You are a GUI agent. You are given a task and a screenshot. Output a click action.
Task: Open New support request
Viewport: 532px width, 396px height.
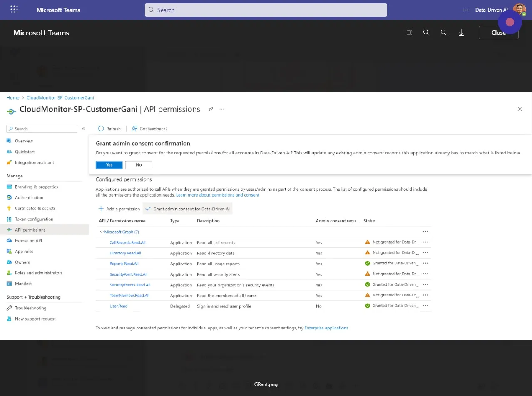point(35,319)
